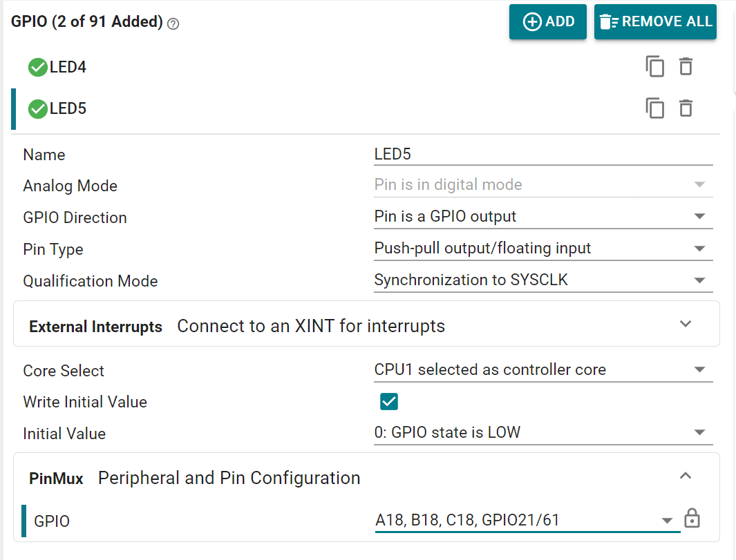This screenshot has width=736, height=560.
Task: Delete the LED4 GPIO instance
Action: click(685, 67)
